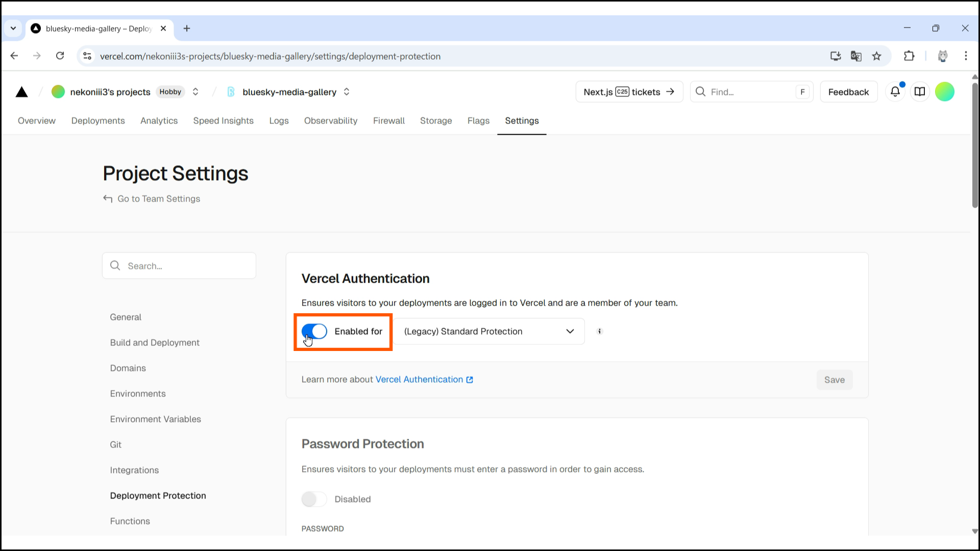Click the settings Search field
980x551 pixels.
click(x=179, y=266)
